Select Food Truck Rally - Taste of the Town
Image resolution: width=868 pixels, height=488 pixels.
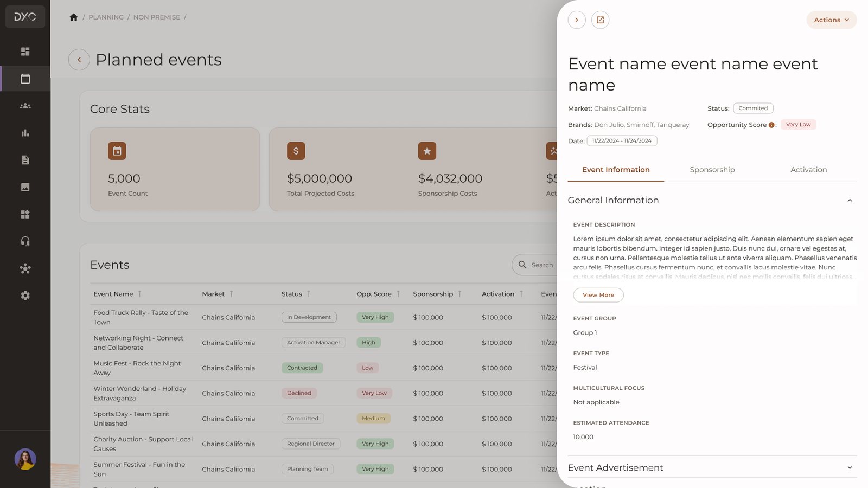(x=141, y=317)
